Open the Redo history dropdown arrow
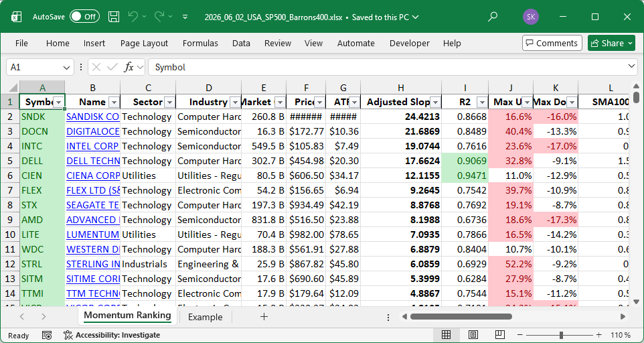This screenshot has height=343, width=644. (171, 17)
